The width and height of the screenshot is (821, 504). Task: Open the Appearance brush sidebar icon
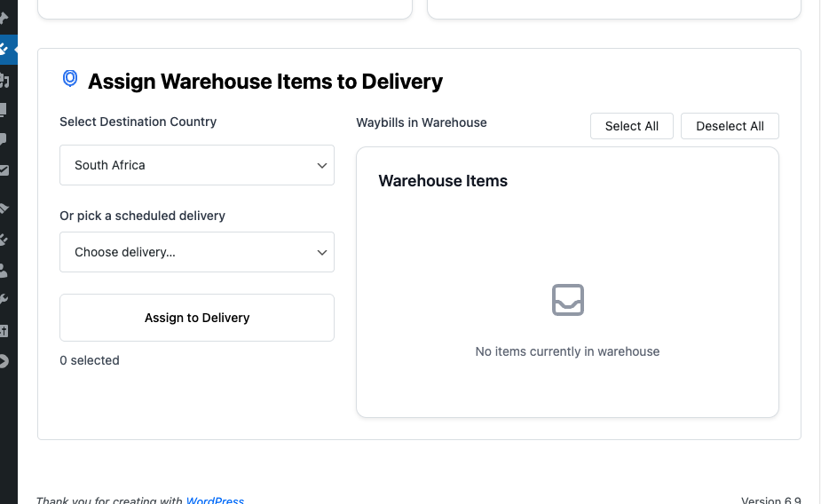pos(4,209)
